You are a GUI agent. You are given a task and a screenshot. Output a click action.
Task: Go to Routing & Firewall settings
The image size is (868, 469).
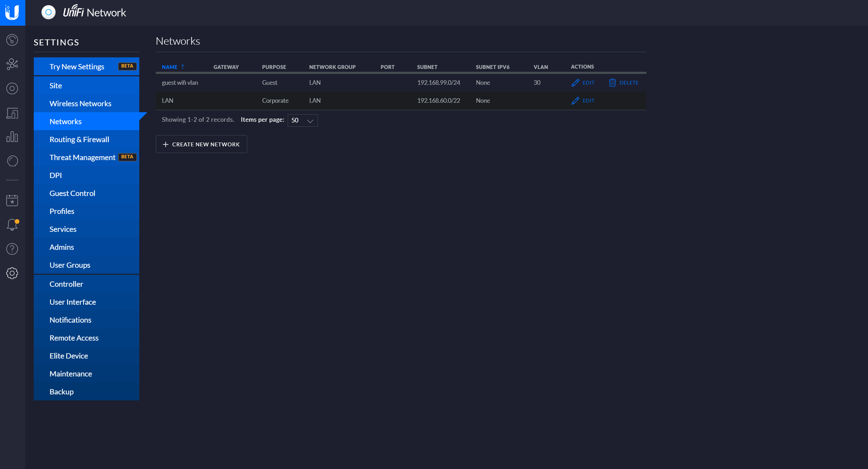(79, 139)
